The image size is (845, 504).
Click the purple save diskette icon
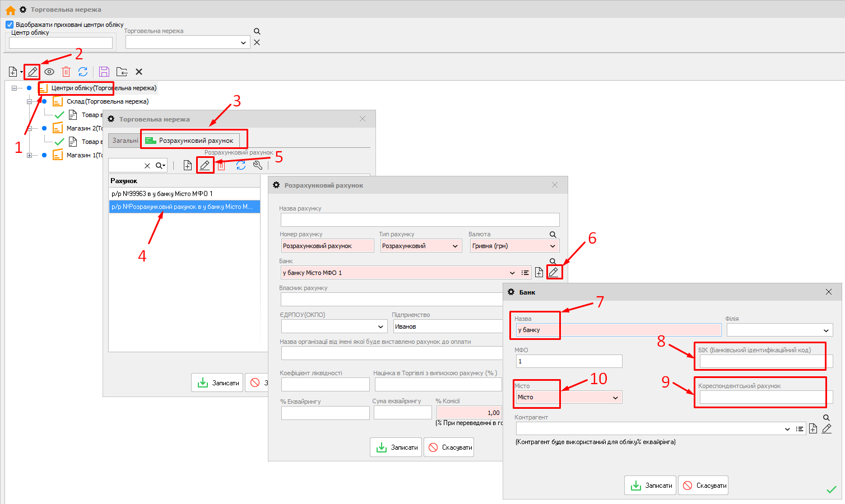pos(104,72)
